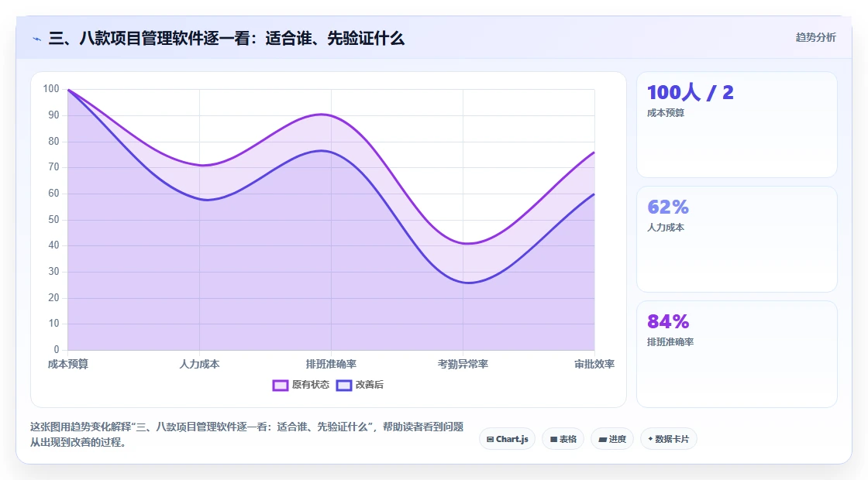868x480 pixels.
Task: Click the purple 原有状态 legend swatch
Action: [x=280, y=386]
